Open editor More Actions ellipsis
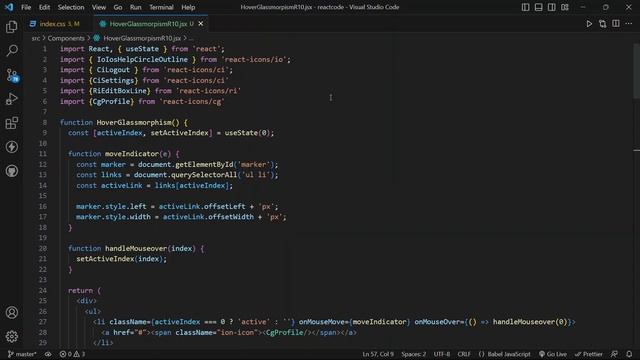 (629, 24)
